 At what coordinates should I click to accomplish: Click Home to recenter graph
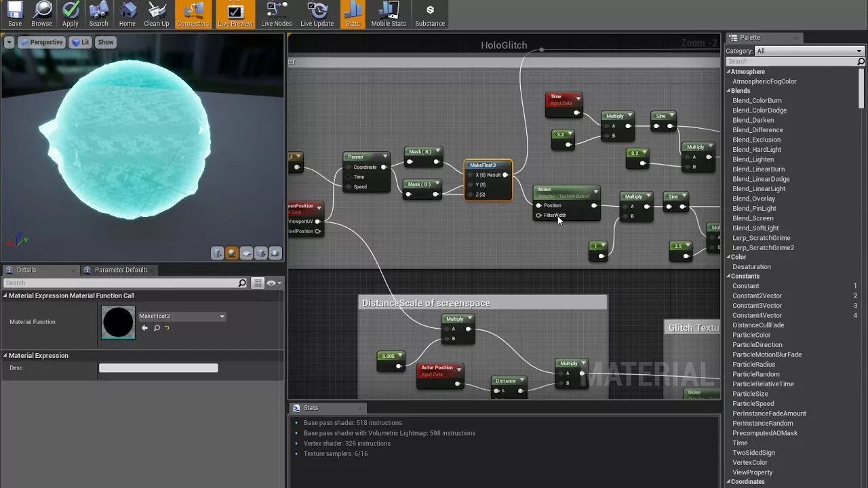point(127,14)
